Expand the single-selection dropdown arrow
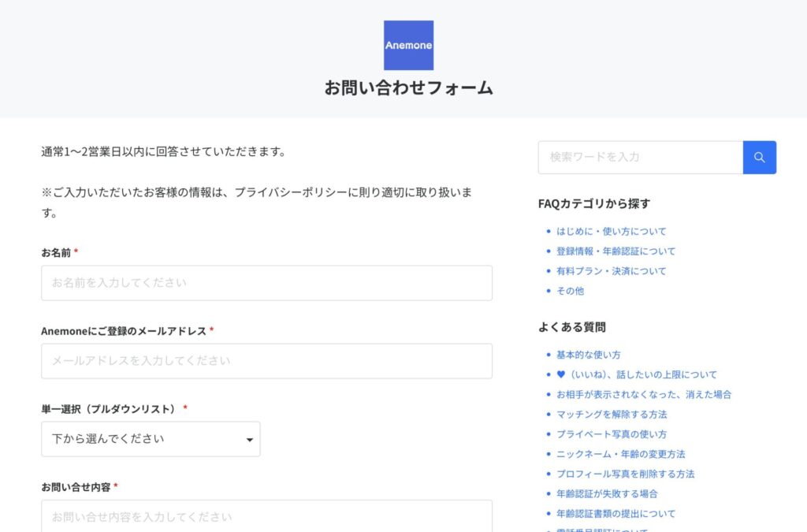 [248, 438]
